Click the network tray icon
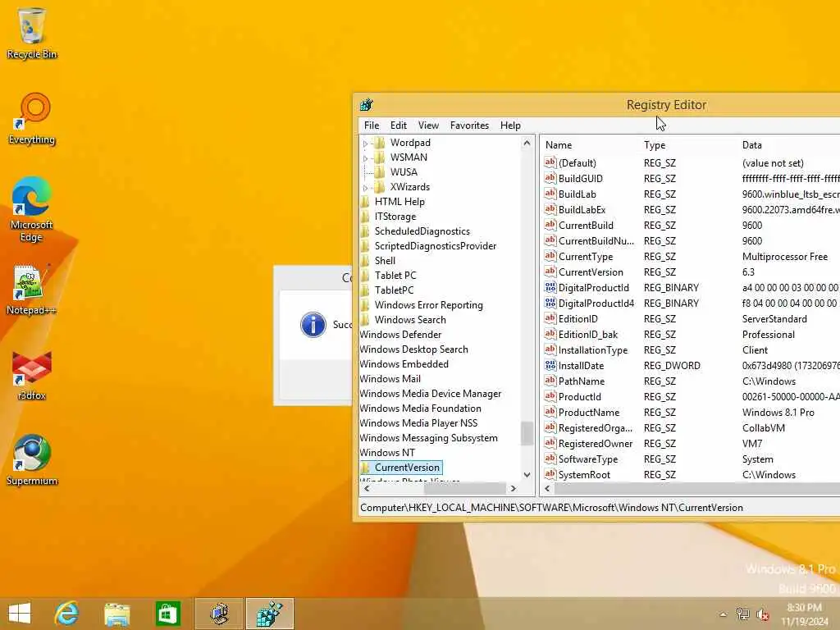The height and width of the screenshot is (630, 840). (742, 614)
